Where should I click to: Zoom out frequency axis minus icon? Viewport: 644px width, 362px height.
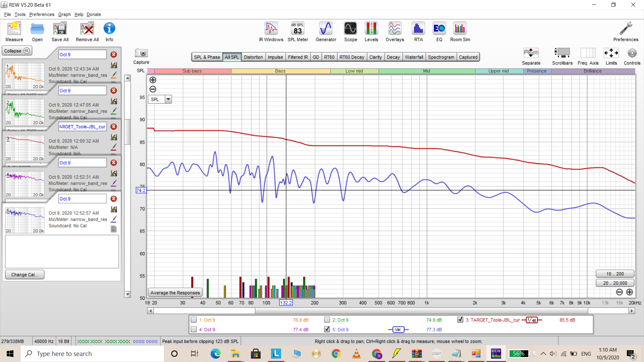coord(620,292)
